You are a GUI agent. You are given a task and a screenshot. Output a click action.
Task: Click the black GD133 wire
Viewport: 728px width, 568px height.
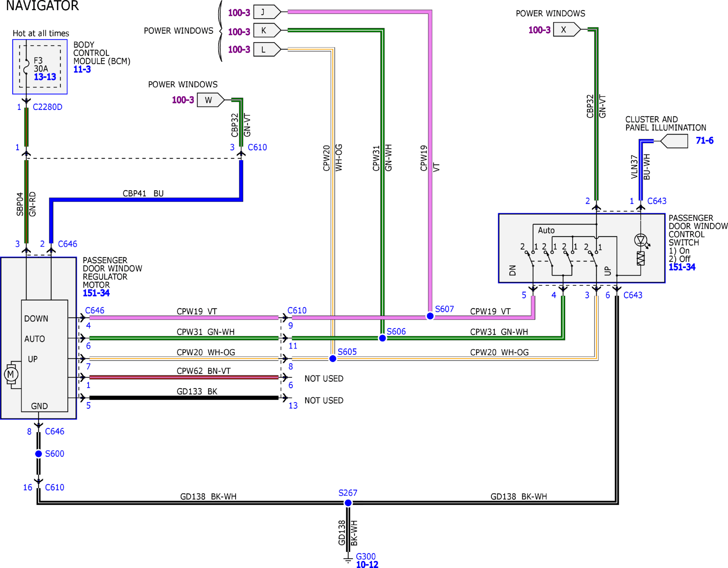tap(184, 398)
